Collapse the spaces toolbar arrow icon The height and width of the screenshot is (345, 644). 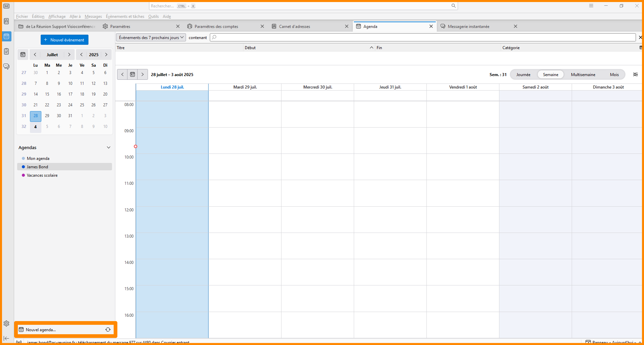click(x=6, y=338)
